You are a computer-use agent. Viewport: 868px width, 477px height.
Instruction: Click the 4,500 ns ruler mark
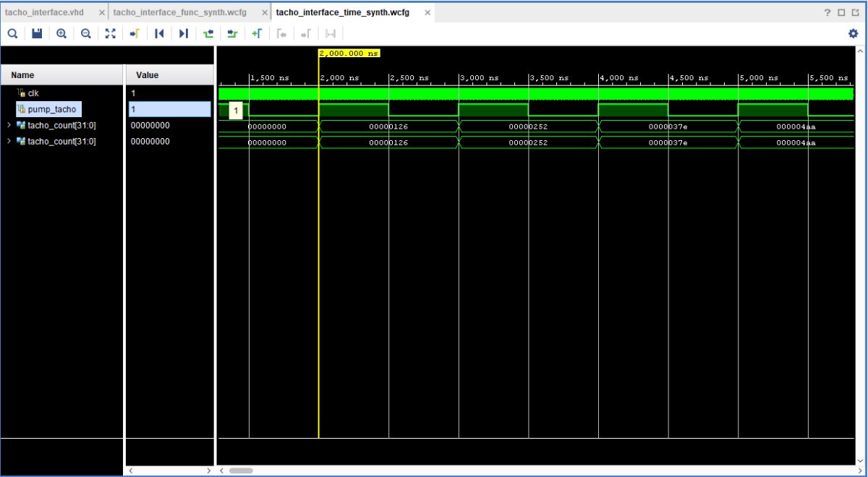pos(689,78)
